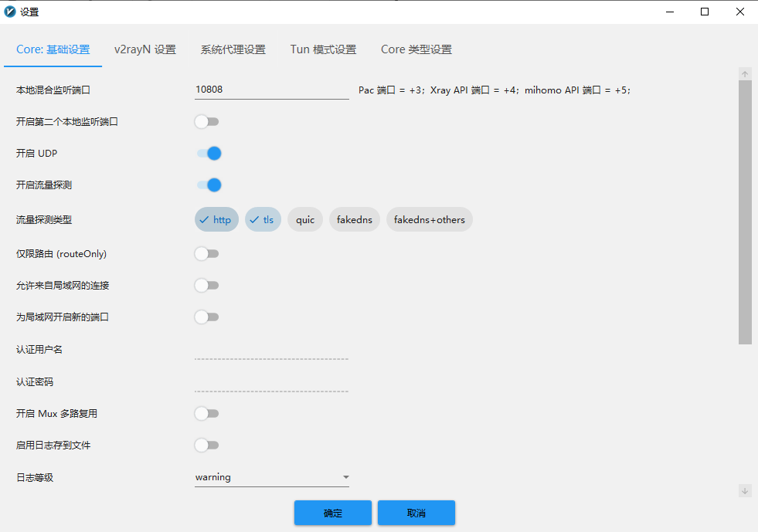Click the 本地混合监听端口 field showing 10808
Image resolution: width=758 pixels, height=532 pixels.
pos(272,90)
